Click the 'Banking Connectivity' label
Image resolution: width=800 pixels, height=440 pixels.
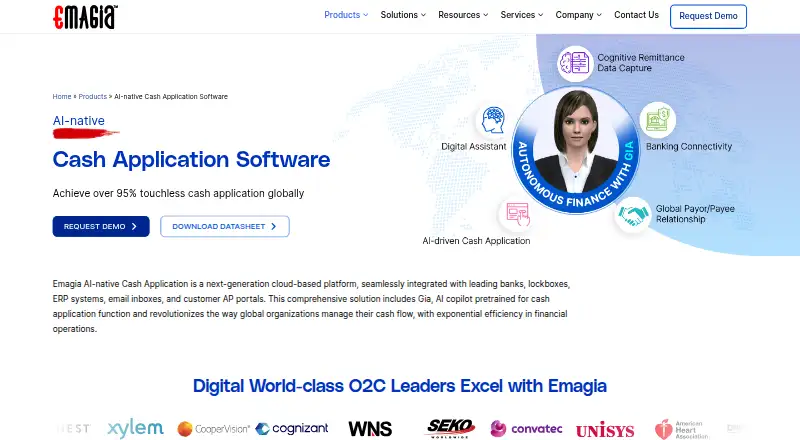click(689, 146)
